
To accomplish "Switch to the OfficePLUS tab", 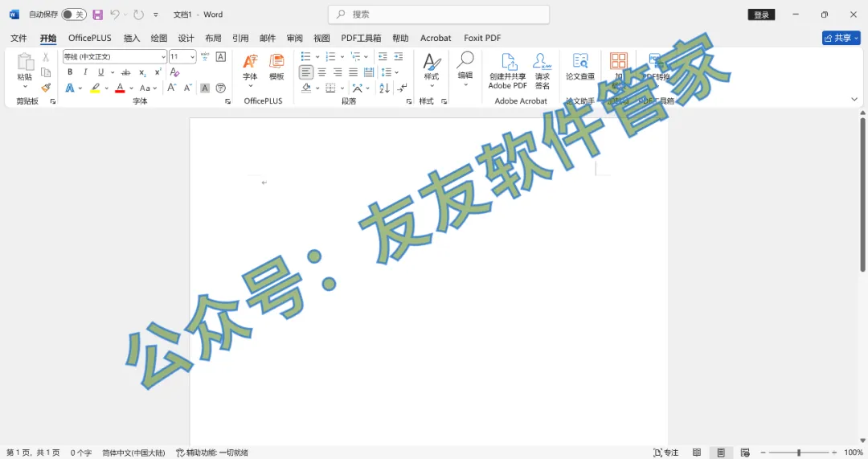I will [90, 39].
